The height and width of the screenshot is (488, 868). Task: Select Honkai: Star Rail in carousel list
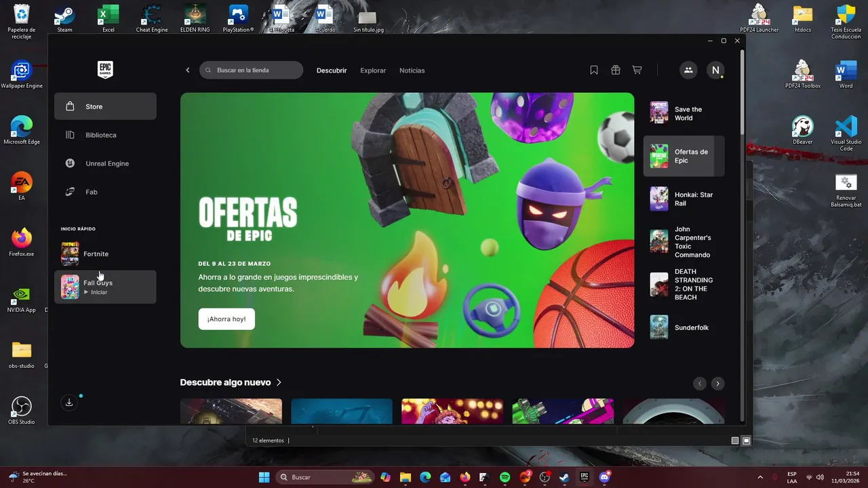pyautogui.click(x=684, y=199)
